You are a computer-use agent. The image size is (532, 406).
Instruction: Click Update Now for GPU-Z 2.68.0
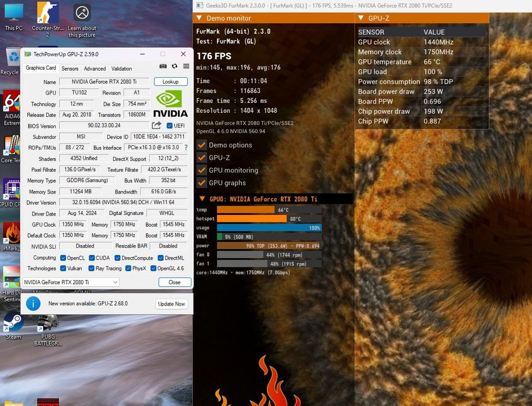(171, 304)
